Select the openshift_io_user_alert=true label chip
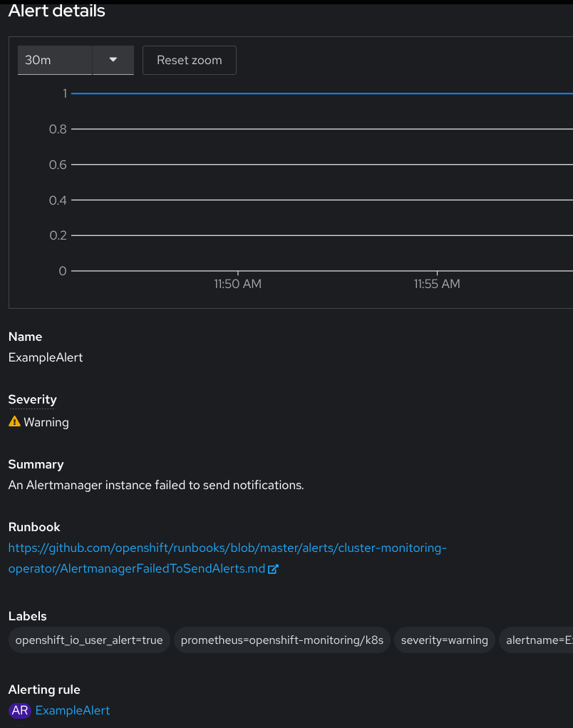This screenshot has height=728, width=573. pos(89,640)
